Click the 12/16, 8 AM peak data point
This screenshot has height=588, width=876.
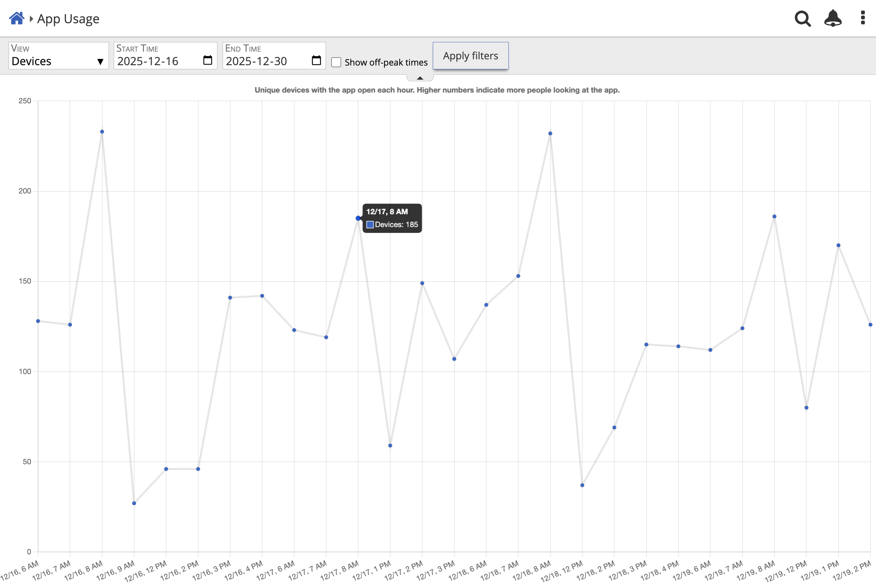pos(102,132)
